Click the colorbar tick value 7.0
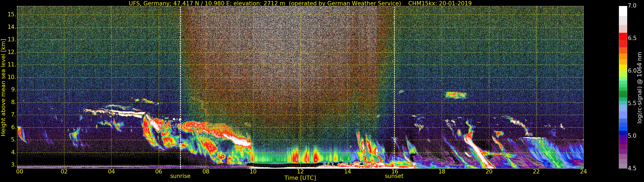The image size is (644, 182). point(632,6)
